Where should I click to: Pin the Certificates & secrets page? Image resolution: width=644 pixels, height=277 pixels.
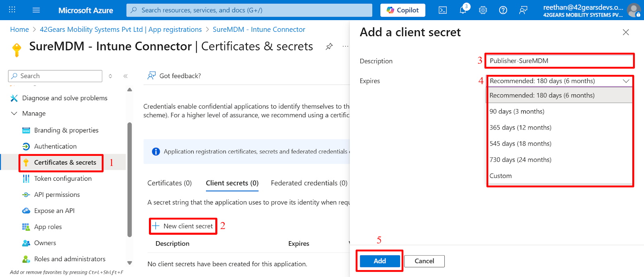pos(329,46)
